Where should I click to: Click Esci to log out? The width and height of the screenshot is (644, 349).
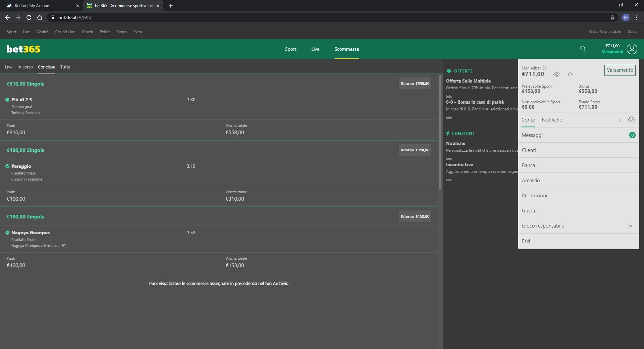click(x=578, y=241)
